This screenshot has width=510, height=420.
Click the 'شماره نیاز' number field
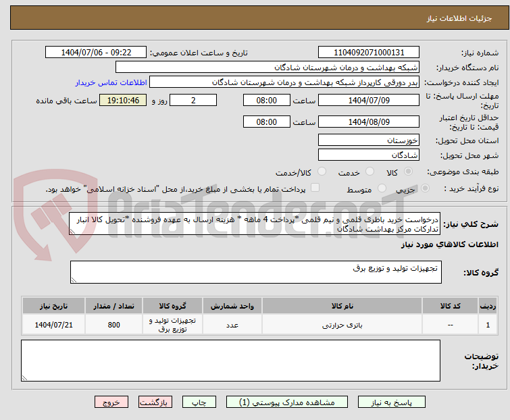click(x=369, y=53)
